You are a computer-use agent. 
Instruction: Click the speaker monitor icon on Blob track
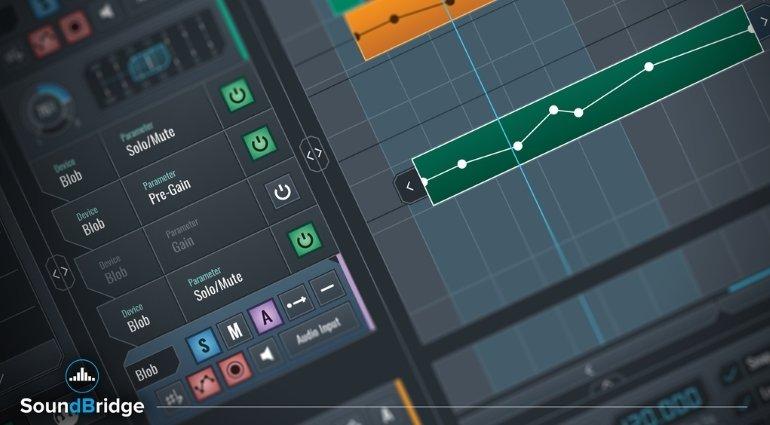coord(266,355)
